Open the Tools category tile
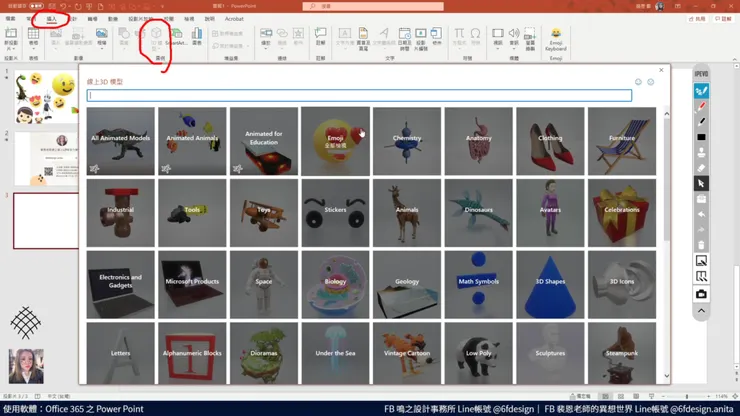 [192, 213]
